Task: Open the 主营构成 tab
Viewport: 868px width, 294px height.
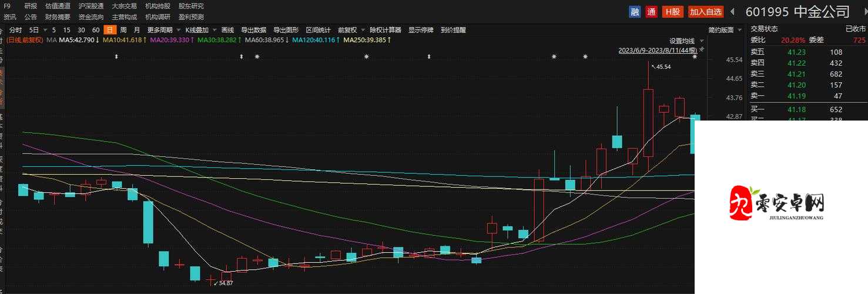Action: [x=125, y=17]
